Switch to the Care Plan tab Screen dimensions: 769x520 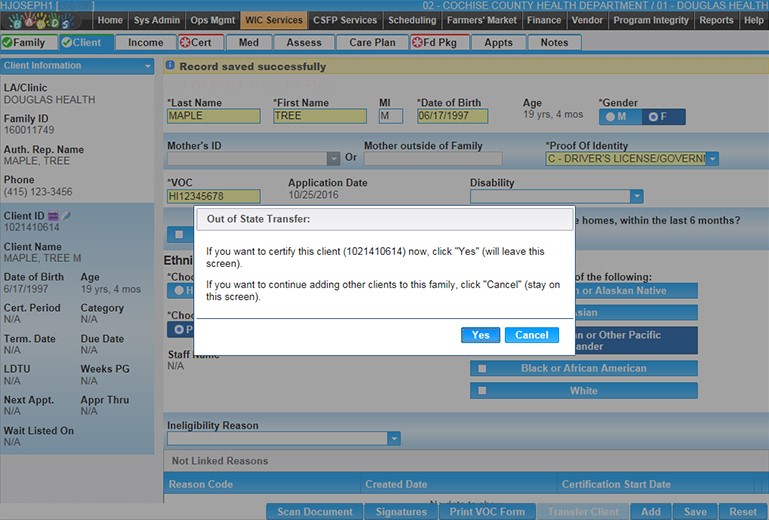pyautogui.click(x=372, y=43)
